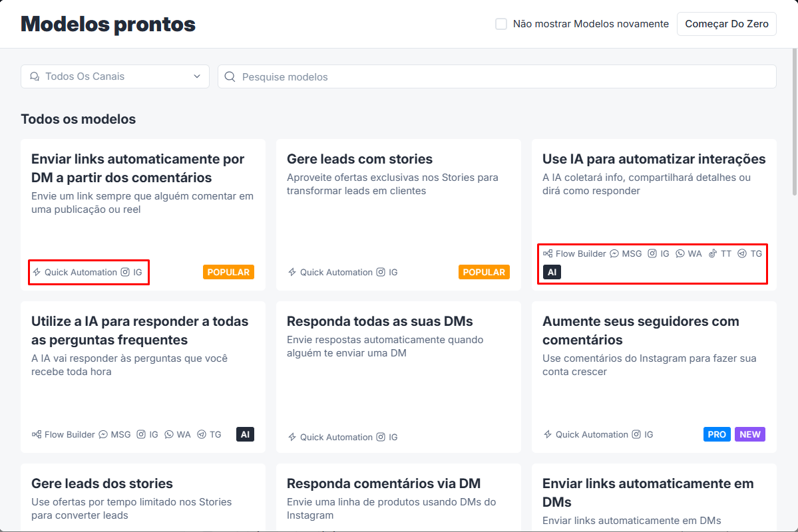798x532 pixels.
Task: Click Instagram icon on 'Use IA para automatizar' card
Action: (x=652, y=253)
